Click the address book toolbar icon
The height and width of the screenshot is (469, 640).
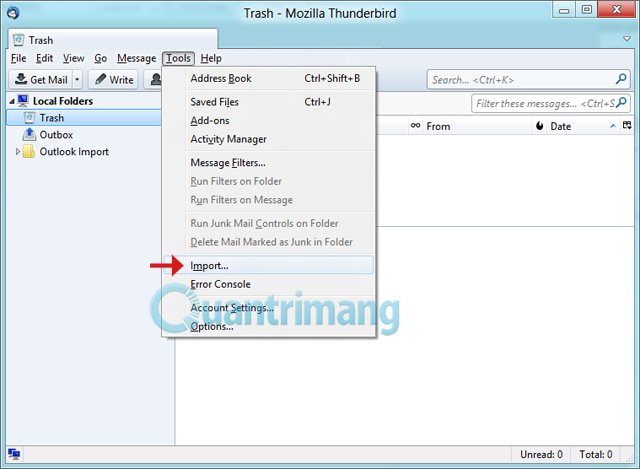click(x=155, y=80)
